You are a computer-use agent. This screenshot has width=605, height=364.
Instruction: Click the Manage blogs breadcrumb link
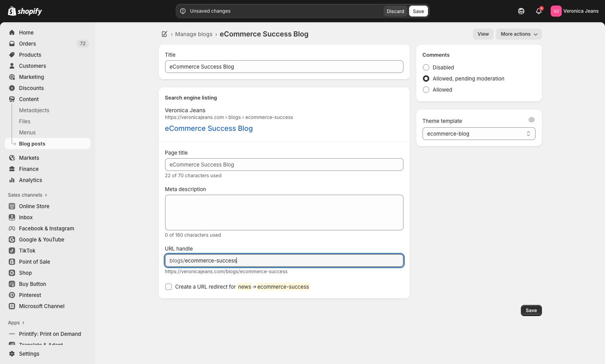point(194,34)
